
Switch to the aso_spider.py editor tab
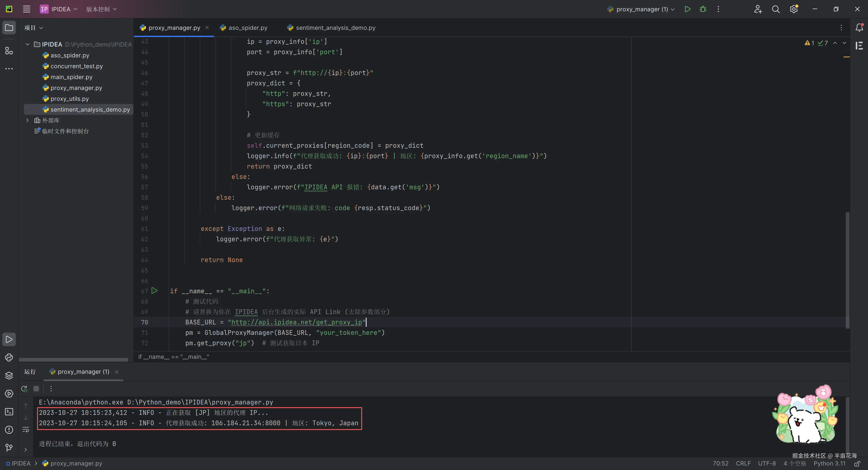click(x=248, y=28)
